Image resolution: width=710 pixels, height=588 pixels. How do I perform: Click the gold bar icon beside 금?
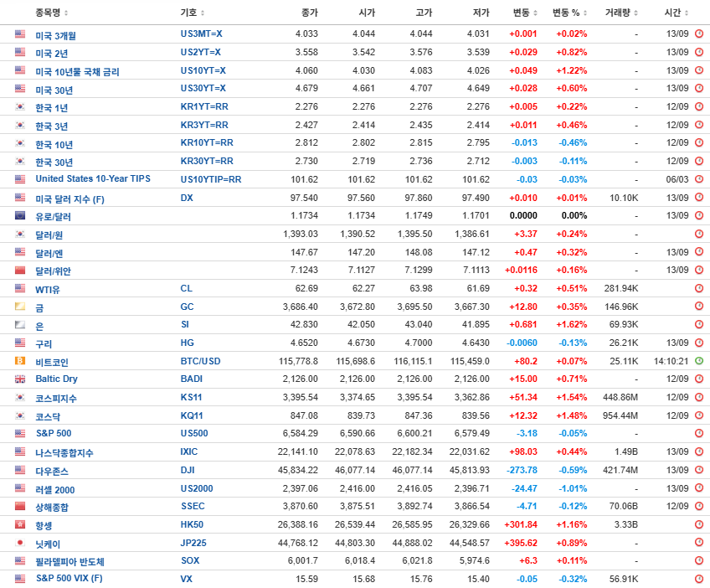tap(20, 307)
